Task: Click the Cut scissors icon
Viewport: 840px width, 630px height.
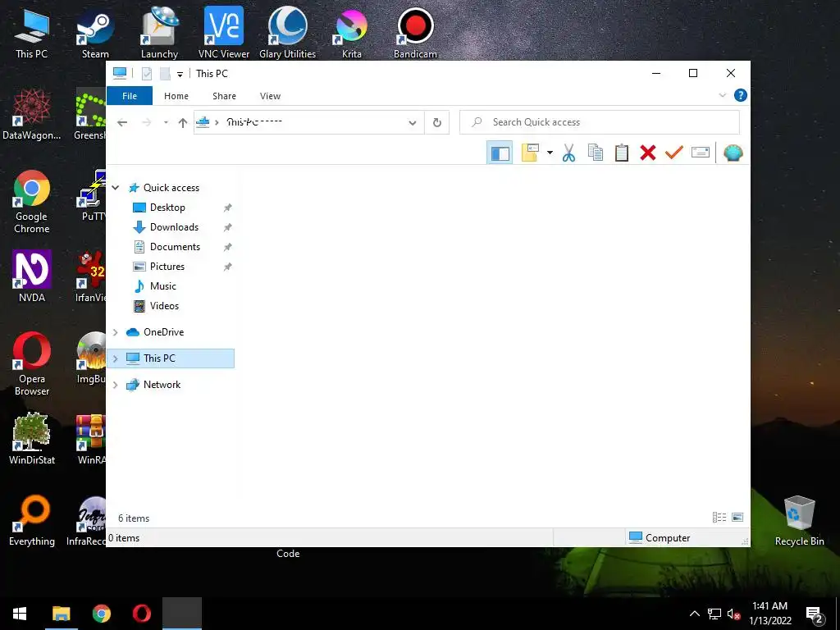Action: (x=568, y=153)
